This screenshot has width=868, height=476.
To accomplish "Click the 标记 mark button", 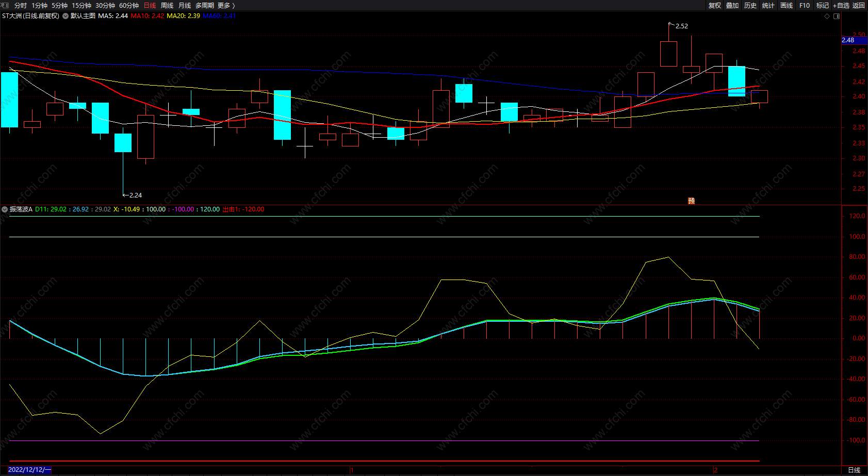I will click(x=823, y=5).
